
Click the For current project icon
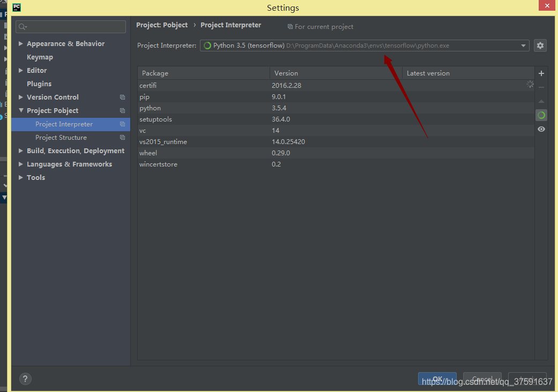click(290, 27)
